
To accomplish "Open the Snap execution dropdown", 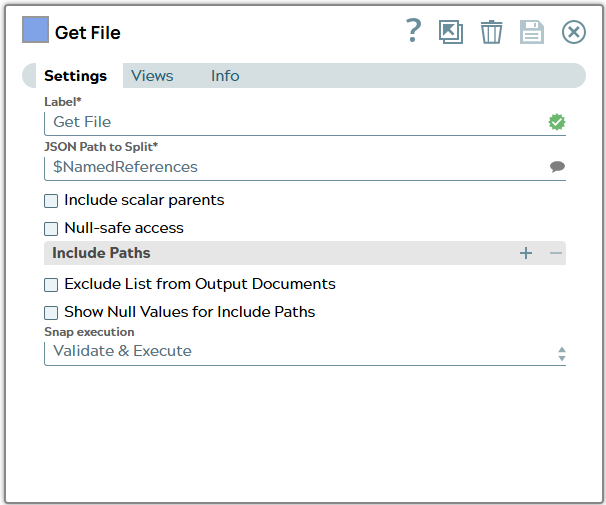I will [x=305, y=353].
